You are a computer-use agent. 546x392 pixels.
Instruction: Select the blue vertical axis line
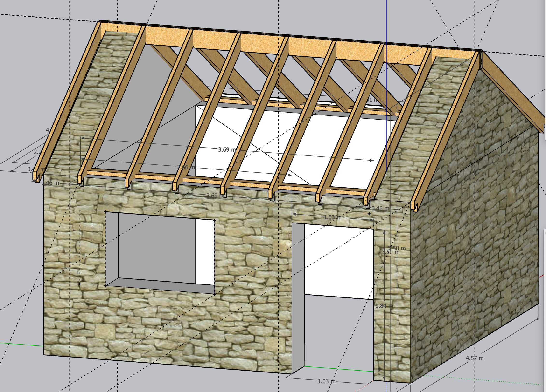click(386, 84)
